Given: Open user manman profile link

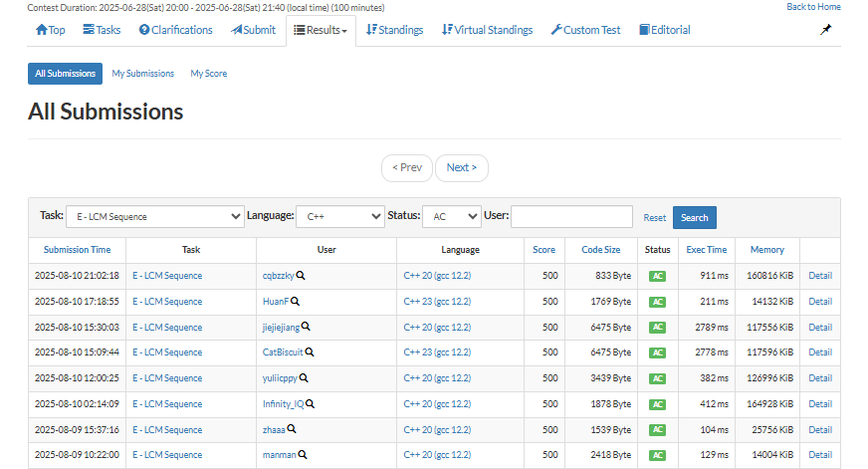Looking at the screenshot, I should click(x=280, y=455).
